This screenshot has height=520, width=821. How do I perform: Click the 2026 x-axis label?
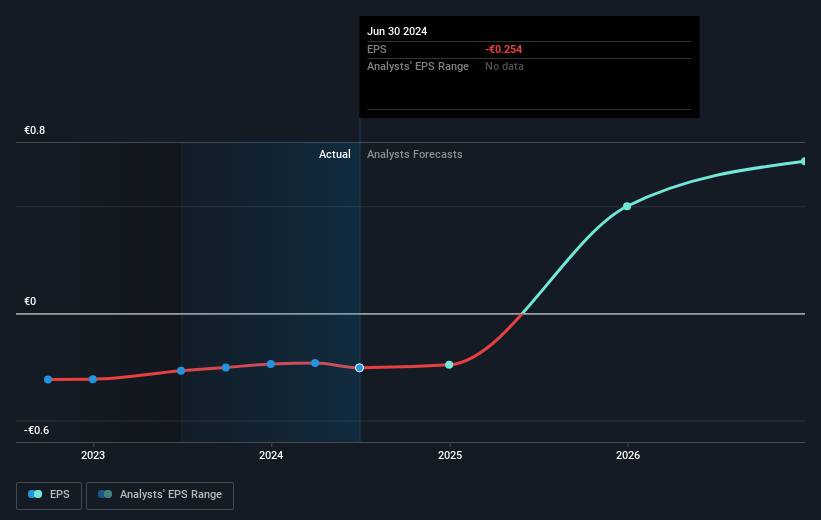pos(628,456)
